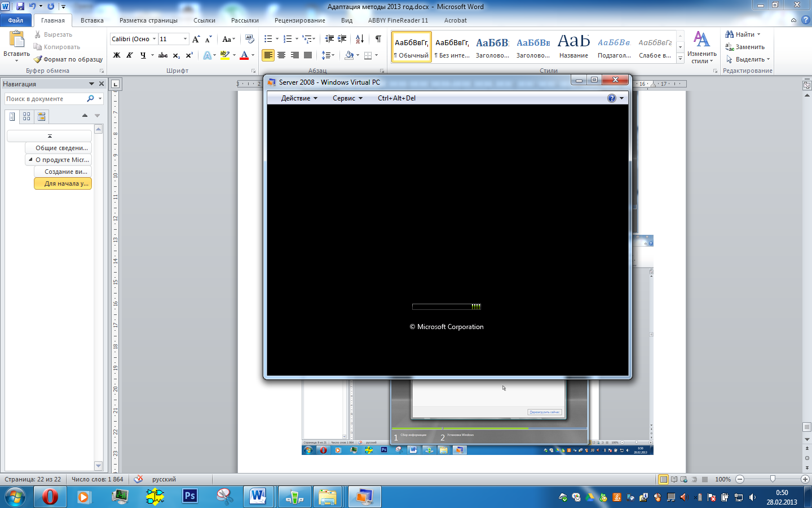
Task: Open Photoshop from the taskbar
Action: pos(190,496)
